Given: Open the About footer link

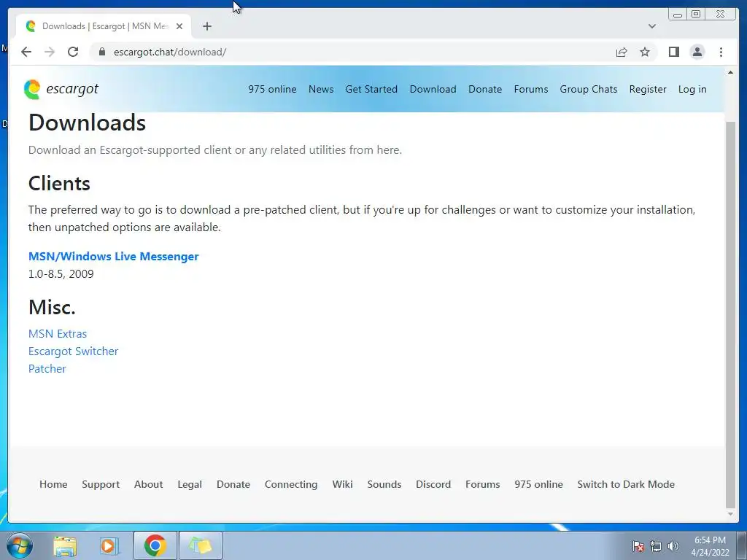Looking at the screenshot, I should click(x=148, y=484).
